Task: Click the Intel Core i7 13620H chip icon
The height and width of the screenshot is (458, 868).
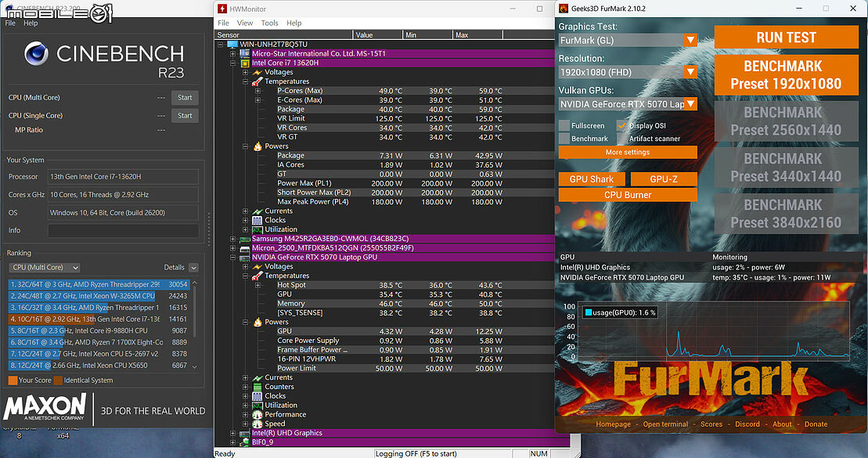Action: click(245, 63)
